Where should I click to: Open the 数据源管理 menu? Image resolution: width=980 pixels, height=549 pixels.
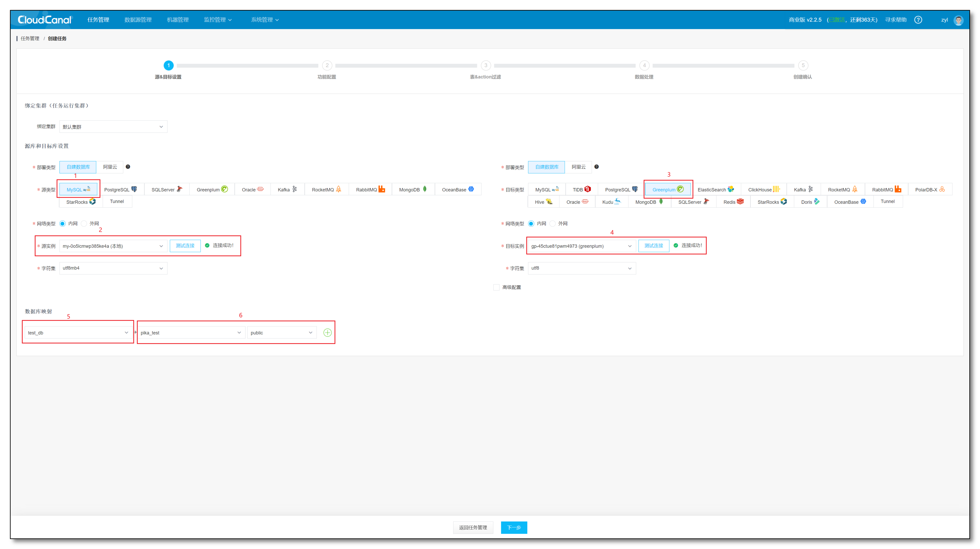pos(138,20)
